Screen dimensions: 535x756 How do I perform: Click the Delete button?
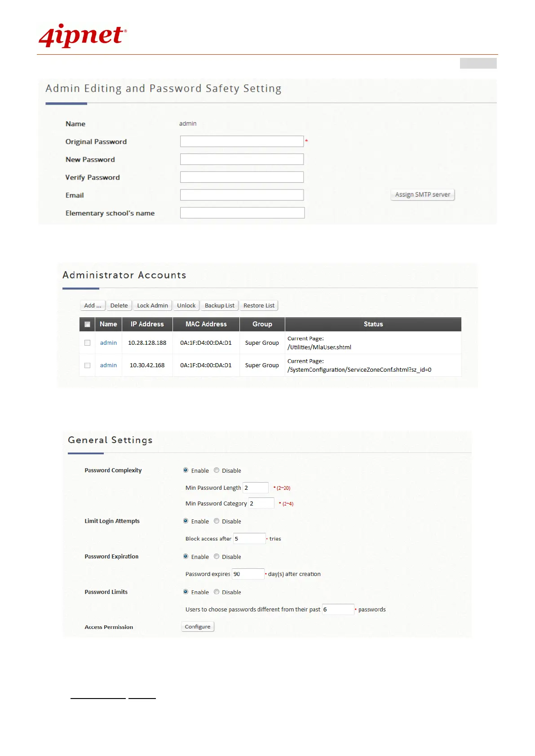(x=119, y=305)
